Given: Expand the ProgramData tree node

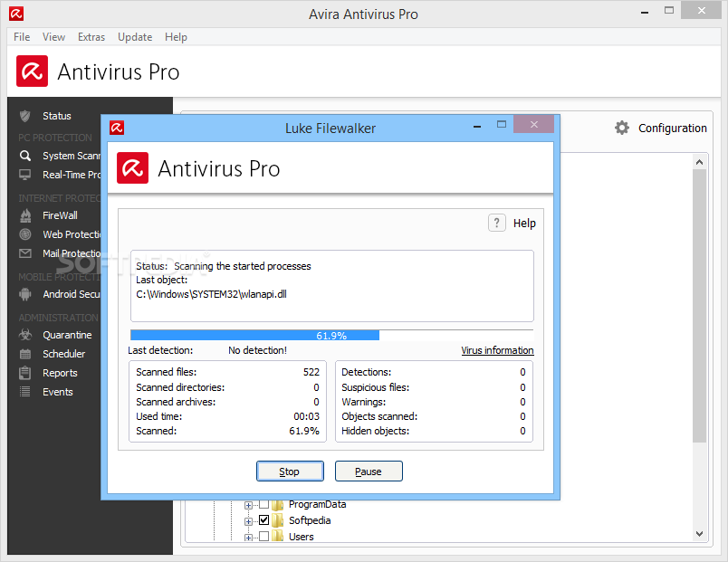Looking at the screenshot, I should click(x=248, y=505).
